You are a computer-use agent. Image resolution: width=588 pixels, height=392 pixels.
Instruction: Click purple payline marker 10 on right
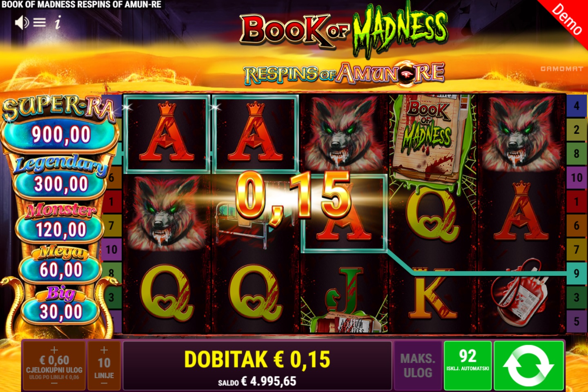(576, 177)
